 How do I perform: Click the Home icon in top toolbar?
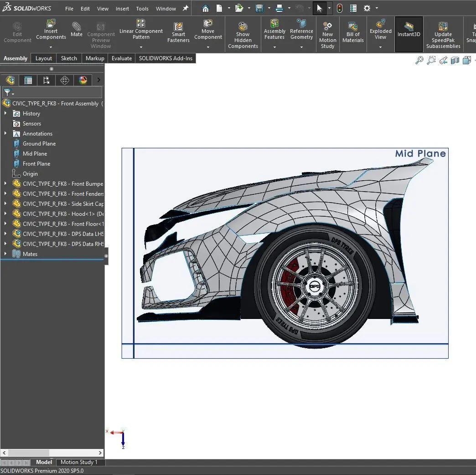tap(206, 8)
